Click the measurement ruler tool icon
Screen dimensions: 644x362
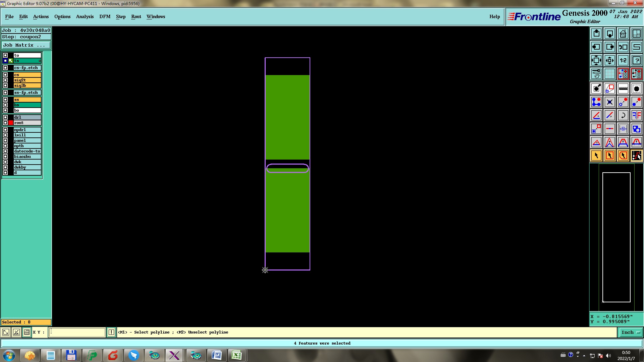623,88
